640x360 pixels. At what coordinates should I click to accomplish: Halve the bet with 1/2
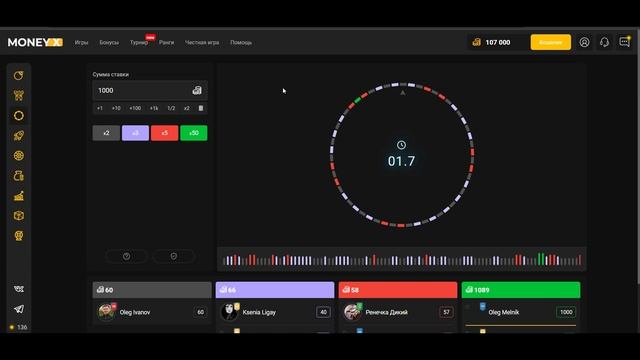(x=171, y=108)
